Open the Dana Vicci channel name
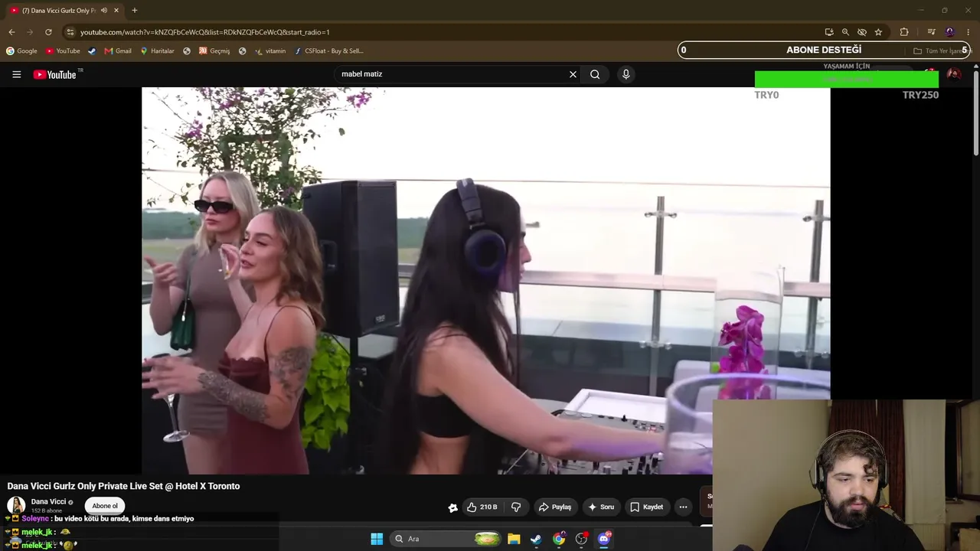Image resolution: width=980 pixels, height=551 pixels. [x=48, y=502]
